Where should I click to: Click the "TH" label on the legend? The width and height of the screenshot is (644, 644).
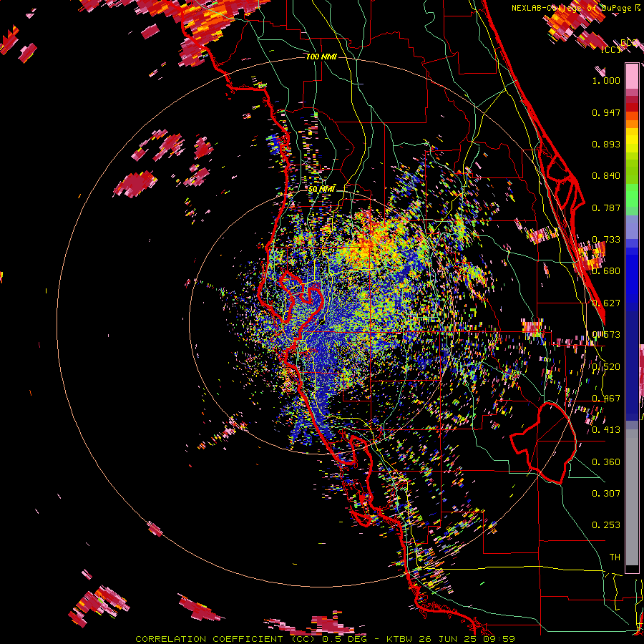click(x=615, y=557)
